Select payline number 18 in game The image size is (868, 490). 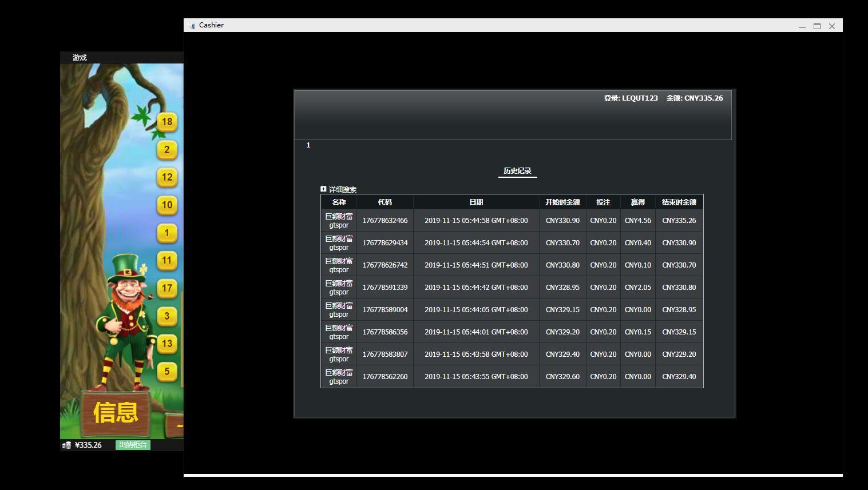pyautogui.click(x=167, y=122)
